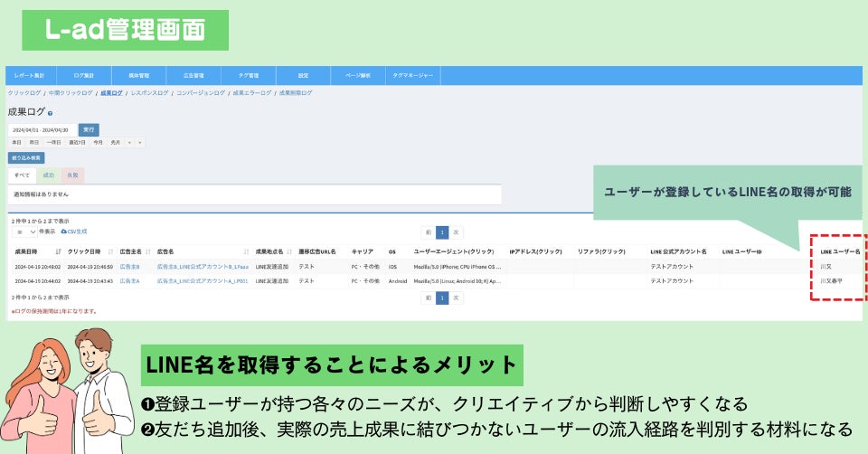The height and width of the screenshot is (454, 868).
Task: Click 前 in the lower pagination
Action: [428, 298]
